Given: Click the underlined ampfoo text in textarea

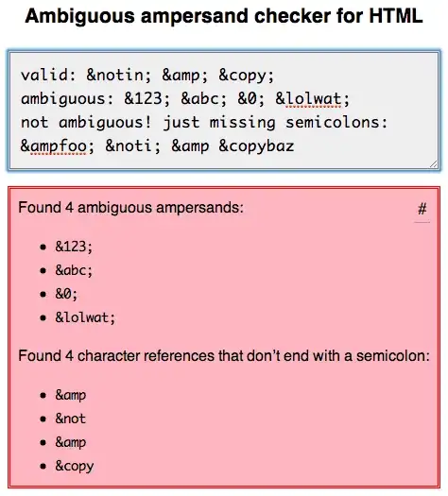Looking at the screenshot, I should (58, 146).
